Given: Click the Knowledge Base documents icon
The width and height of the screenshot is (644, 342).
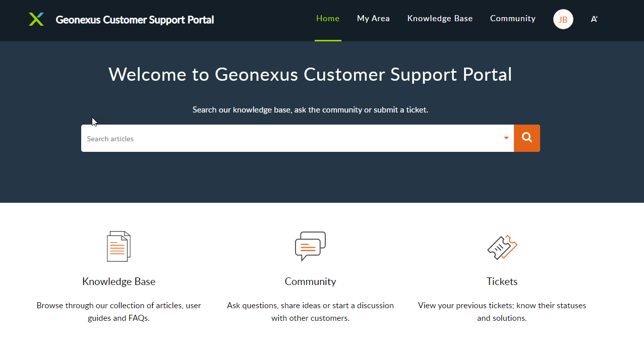Looking at the screenshot, I should point(119,246).
